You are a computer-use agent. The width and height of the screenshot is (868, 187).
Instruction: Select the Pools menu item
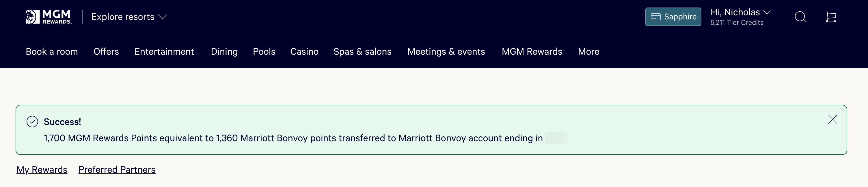(x=264, y=52)
